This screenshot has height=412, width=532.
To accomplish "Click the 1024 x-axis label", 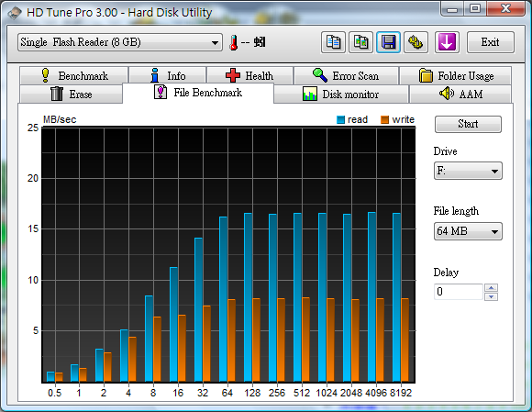I will 327,393.
